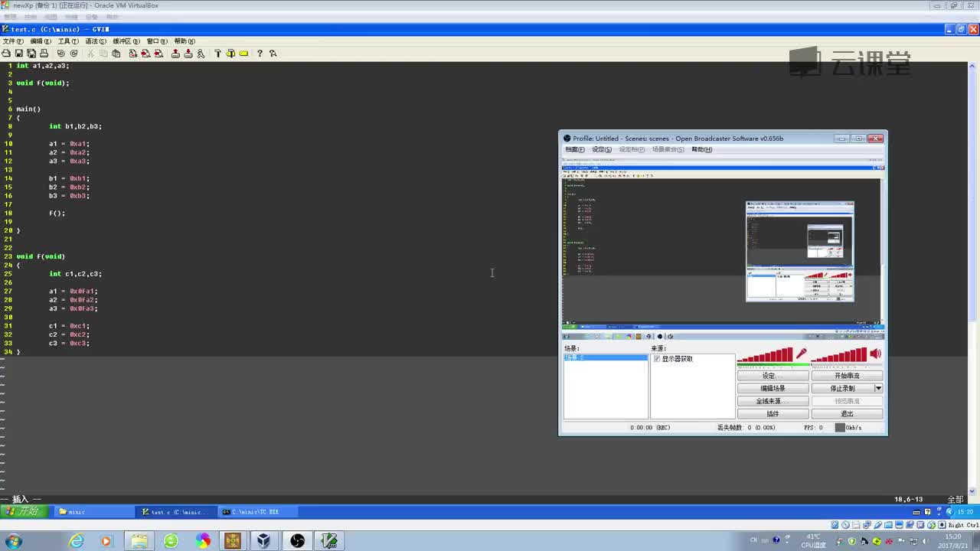Viewport: 980px width, 551px height.
Task: Open 帮助(H) menu in OBS window
Action: click(x=702, y=149)
